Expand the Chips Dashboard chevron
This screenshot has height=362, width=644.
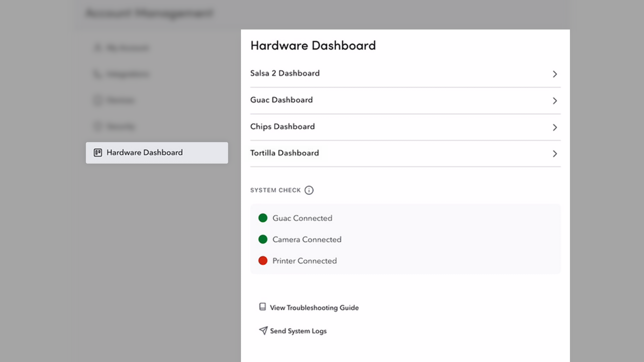(555, 127)
